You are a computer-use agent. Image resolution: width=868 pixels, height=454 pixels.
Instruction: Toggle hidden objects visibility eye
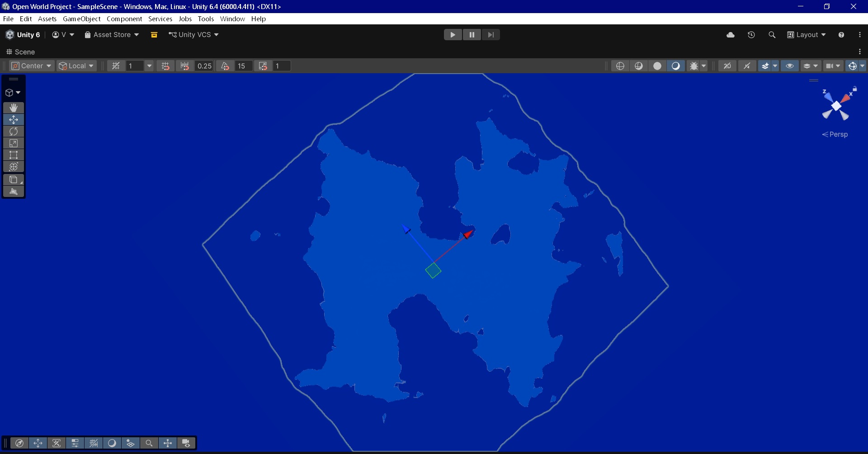[790, 66]
